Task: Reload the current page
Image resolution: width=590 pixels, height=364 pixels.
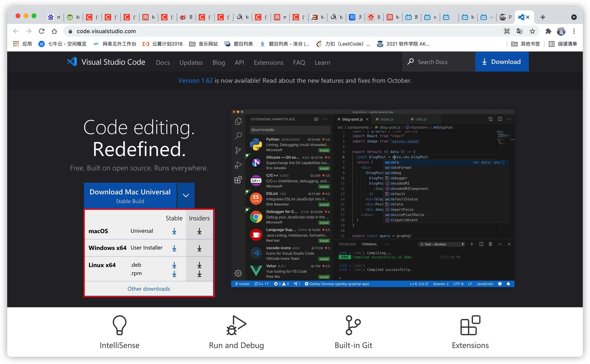Action: 42,31
